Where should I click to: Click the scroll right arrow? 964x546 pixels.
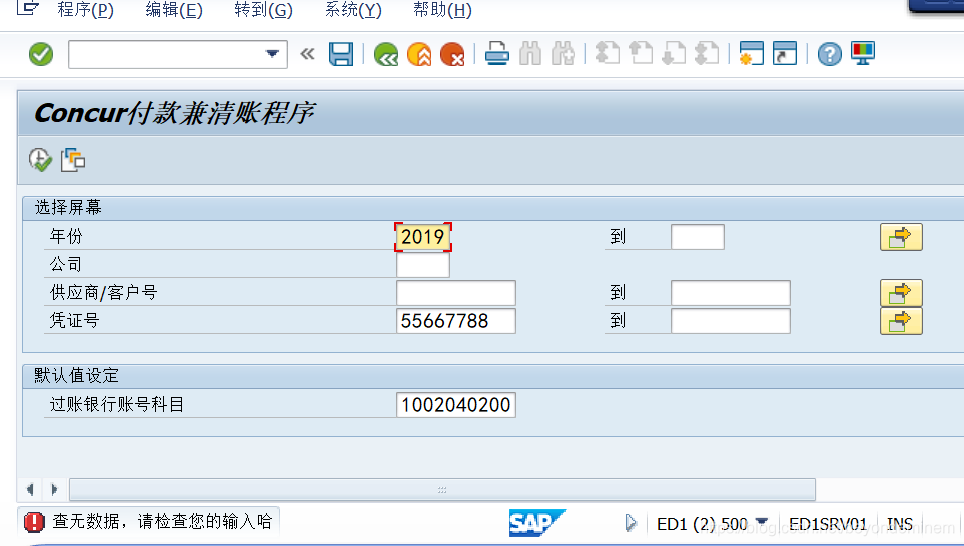pos(54,489)
